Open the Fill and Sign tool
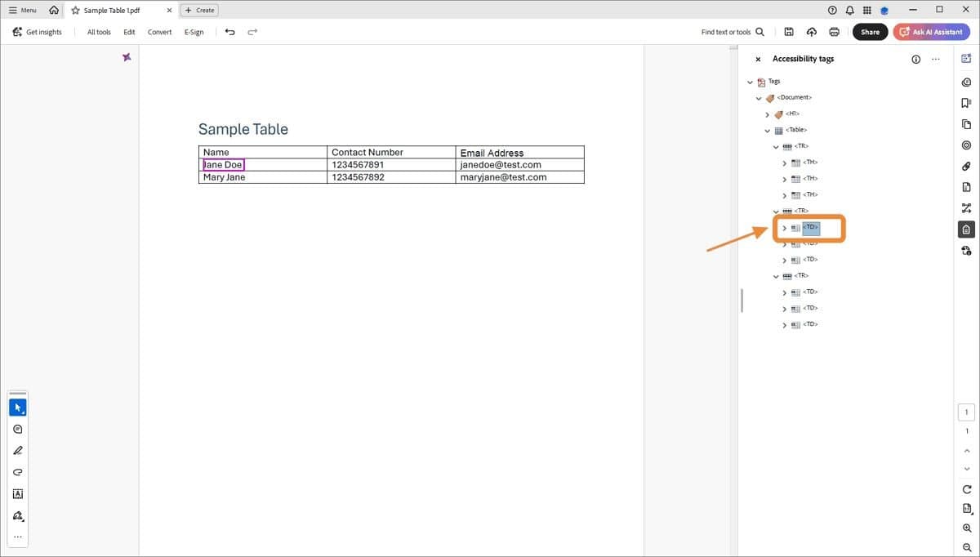This screenshot has width=980, height=557. pyautogui.click(x=17, y=515)
